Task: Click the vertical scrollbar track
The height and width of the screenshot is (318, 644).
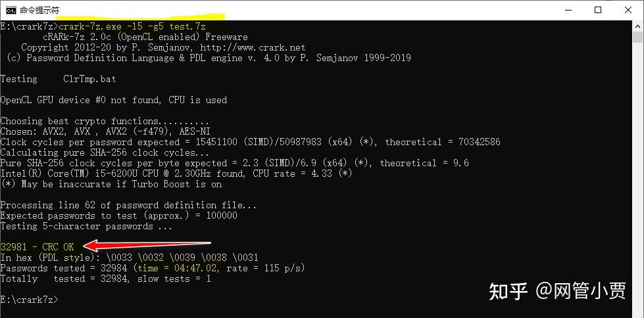Action: click(x=638, y=164)
